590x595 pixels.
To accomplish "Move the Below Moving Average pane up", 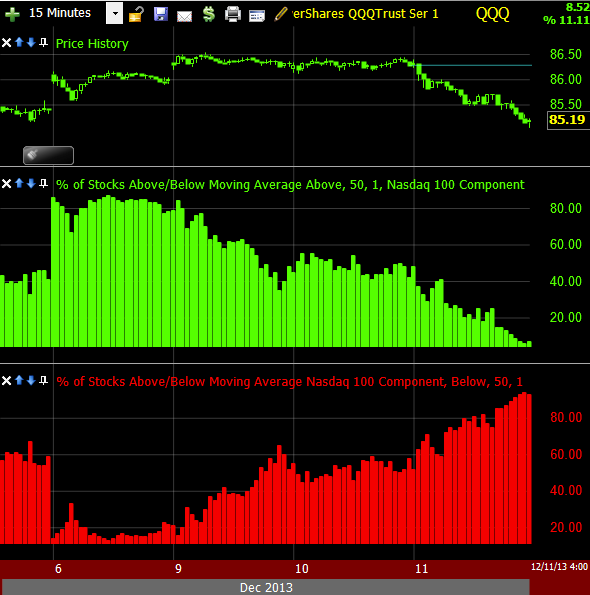I will click(19, 380).
